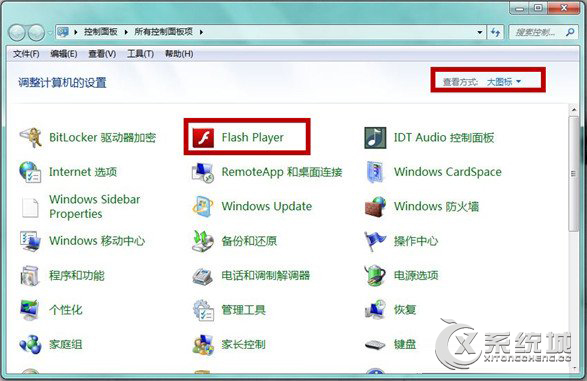
Task: Click the 电话和调制解调器 phone icon
Action: pyautogui.click(x=203, y=276)
